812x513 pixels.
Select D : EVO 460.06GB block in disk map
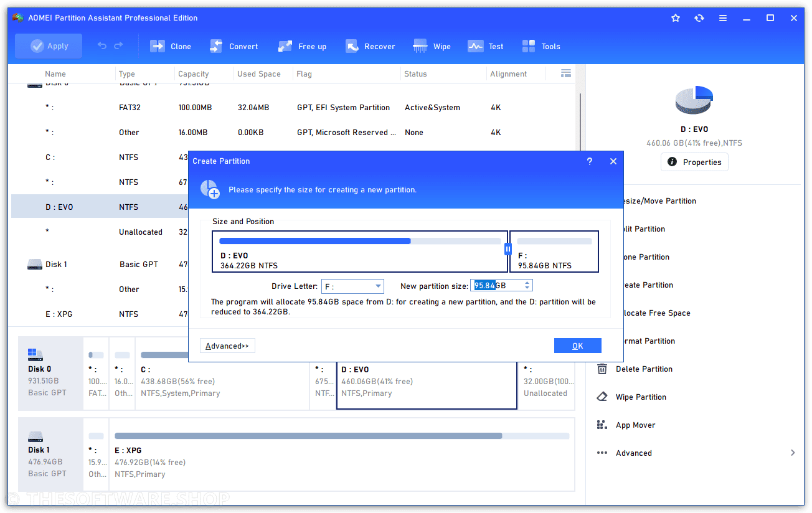tap(427, 385)
